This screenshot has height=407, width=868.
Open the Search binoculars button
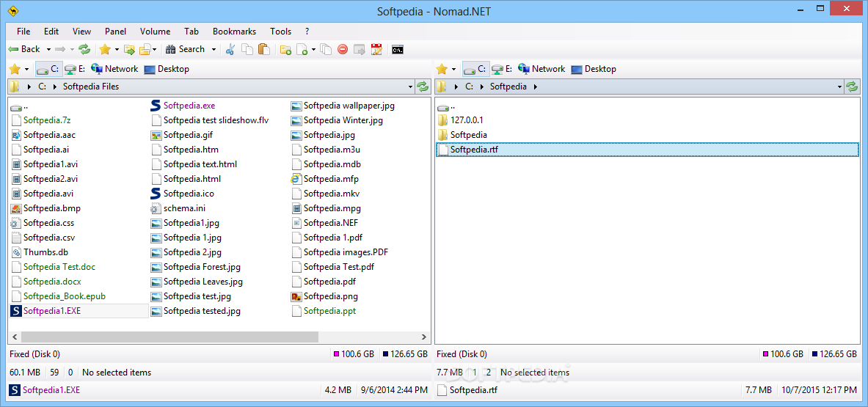pyautogui.click(x=186, y=49)
